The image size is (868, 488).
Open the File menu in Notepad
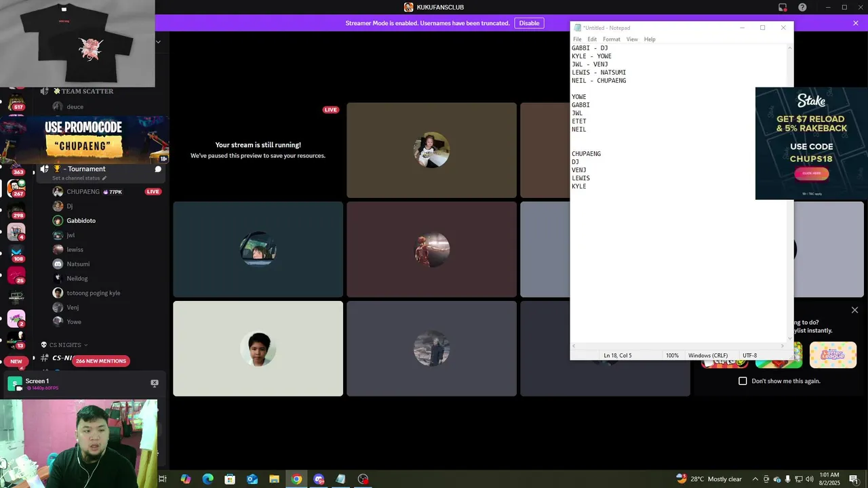[x=577, y=39]
